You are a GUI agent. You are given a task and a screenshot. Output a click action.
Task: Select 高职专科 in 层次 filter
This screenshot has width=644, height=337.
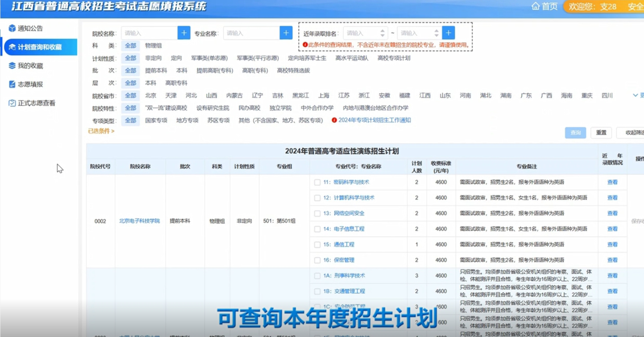click(176, 83)
